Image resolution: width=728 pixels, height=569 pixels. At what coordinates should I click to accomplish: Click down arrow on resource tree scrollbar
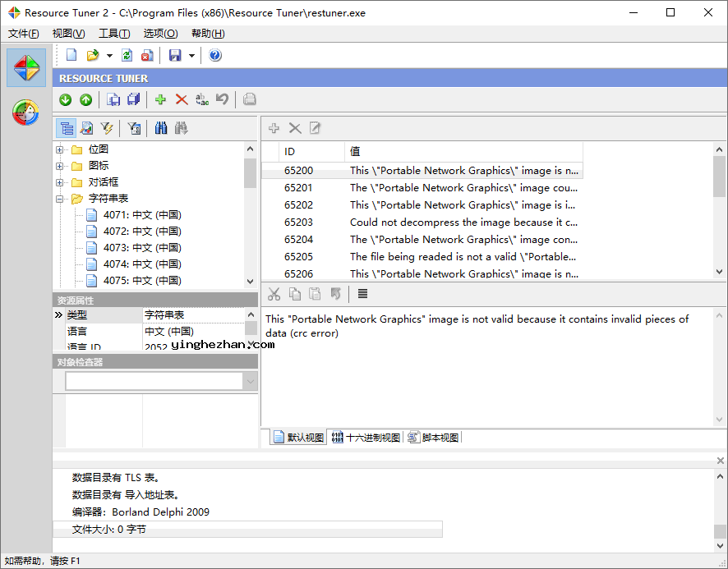click(x=251, y=282)
